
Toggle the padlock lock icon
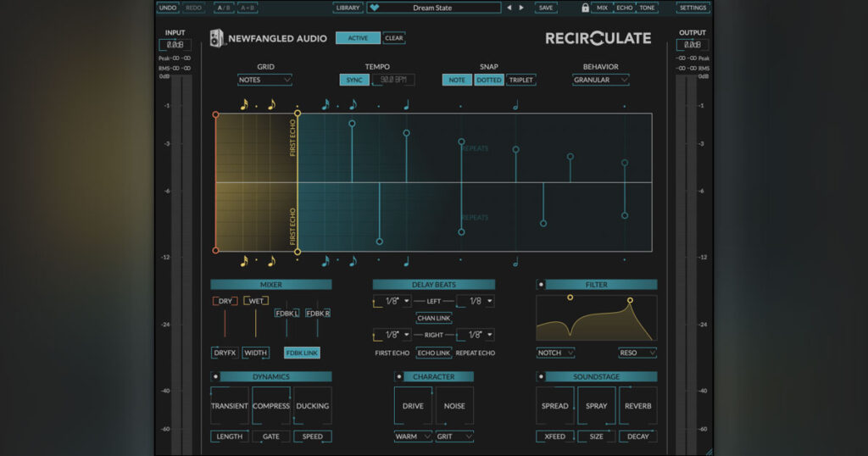[x=585, y=8]
